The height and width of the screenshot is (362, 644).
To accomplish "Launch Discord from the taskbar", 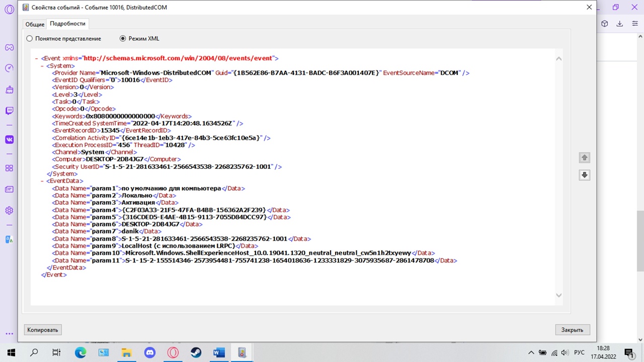I will pos(149,352).
